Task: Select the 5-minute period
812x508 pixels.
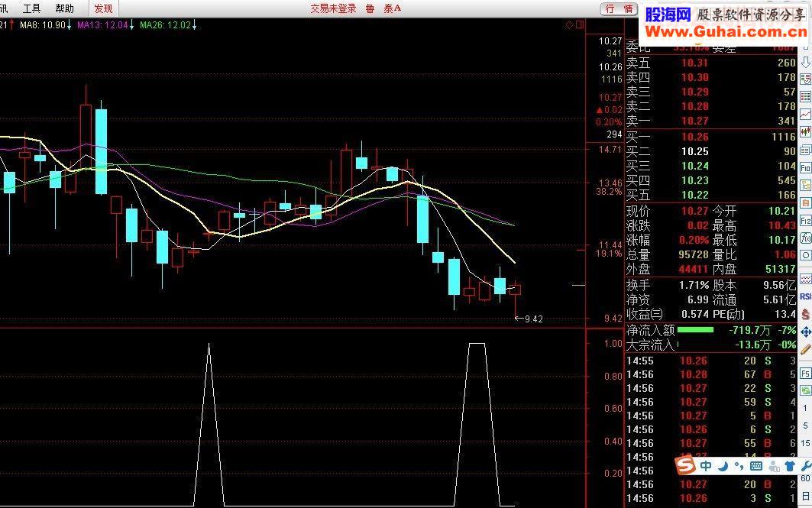Action: pos(805,425)
